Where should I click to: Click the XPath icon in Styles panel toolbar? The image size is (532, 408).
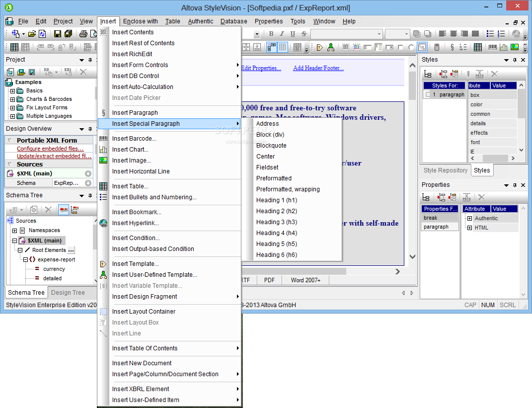[479, 74]
